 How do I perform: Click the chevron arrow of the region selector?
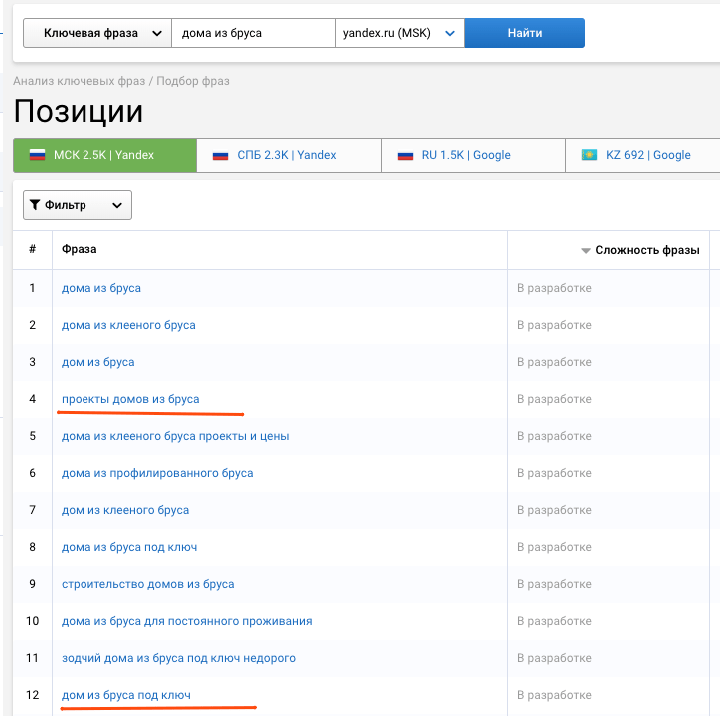[x=450, y=33]
